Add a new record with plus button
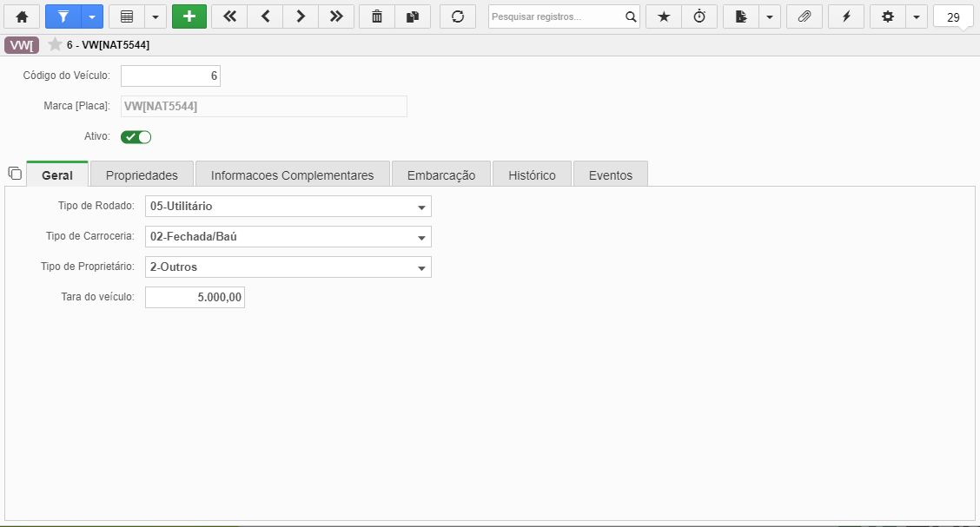The width and height of the screenshot is (980, 527). click(189, 16)
